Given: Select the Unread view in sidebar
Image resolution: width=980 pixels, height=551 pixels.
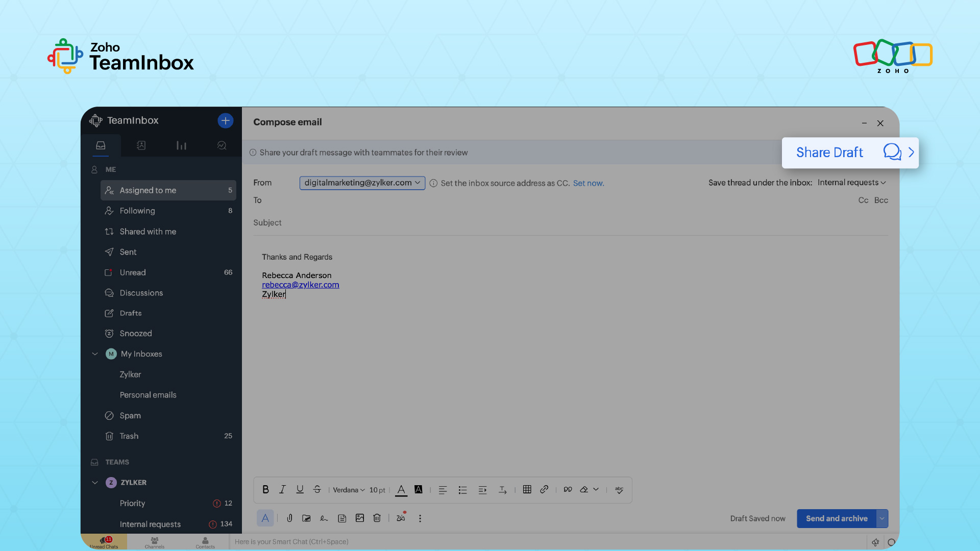Looking at the screenshot, I should [x=133, y=272].
